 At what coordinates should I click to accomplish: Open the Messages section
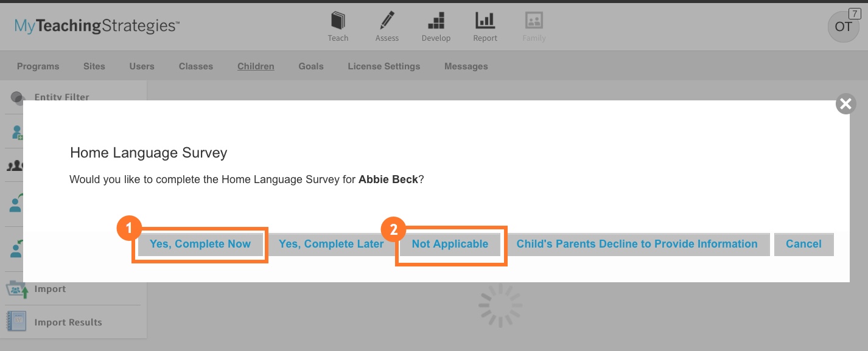coord(466,66)
